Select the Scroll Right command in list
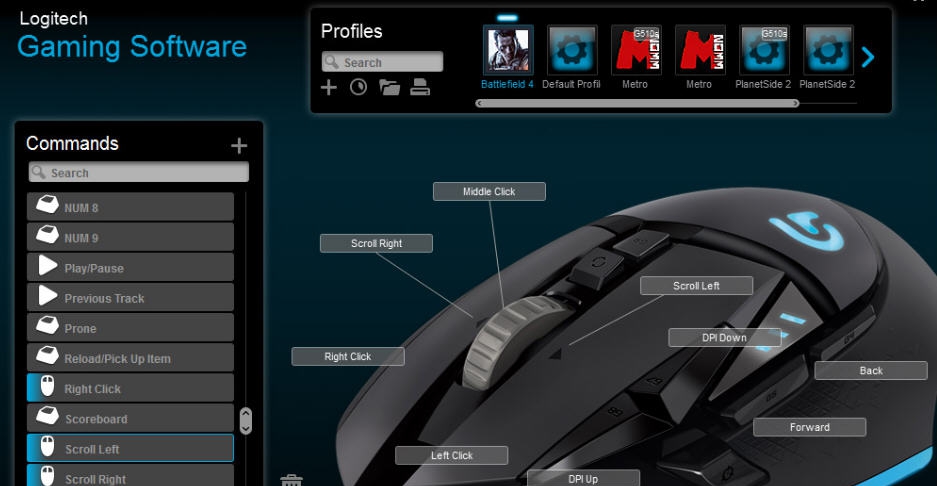 tap(130, 476)
